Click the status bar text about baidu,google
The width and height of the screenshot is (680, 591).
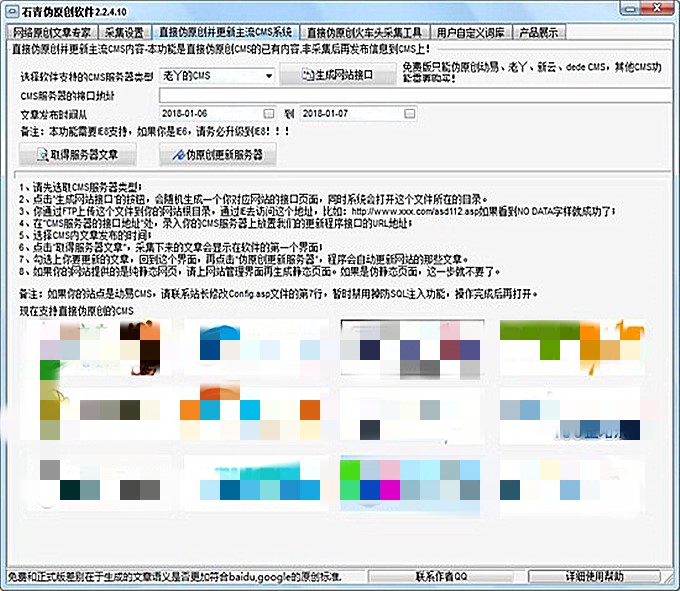pos(175,577)
